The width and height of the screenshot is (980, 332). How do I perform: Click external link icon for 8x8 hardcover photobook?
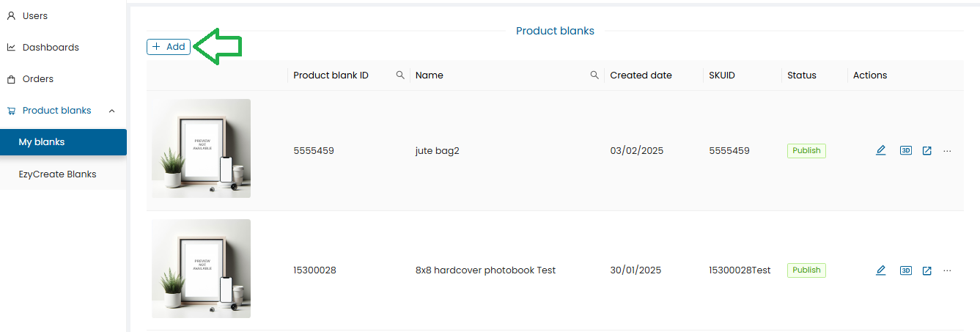click(x=926, y=270)
